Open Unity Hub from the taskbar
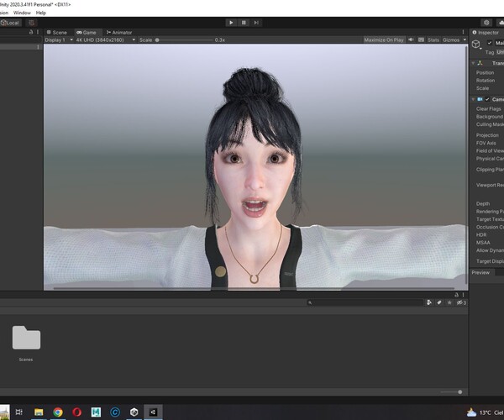Viewport: 504px width, 420px height. [134, 412]
